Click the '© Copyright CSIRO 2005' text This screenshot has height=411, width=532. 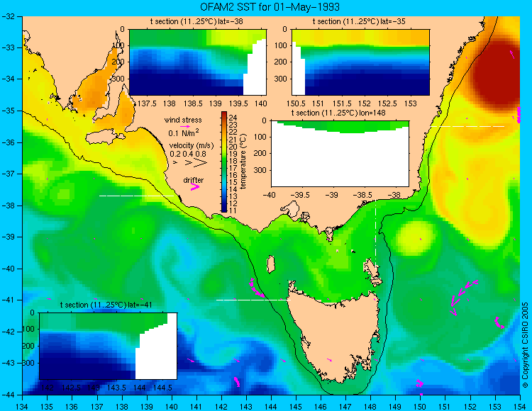pyautogui.click(x=525, y=345)
